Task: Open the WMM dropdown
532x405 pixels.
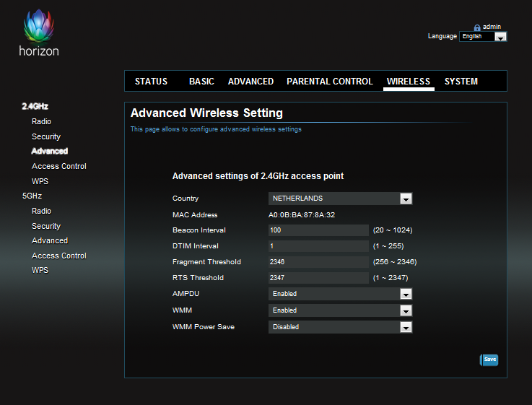Action: [x=340, y=310]
